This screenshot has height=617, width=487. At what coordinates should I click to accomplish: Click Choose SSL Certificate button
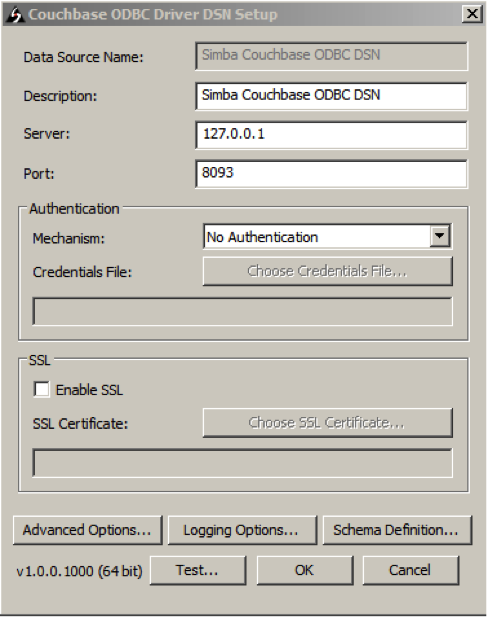(327, 423)
